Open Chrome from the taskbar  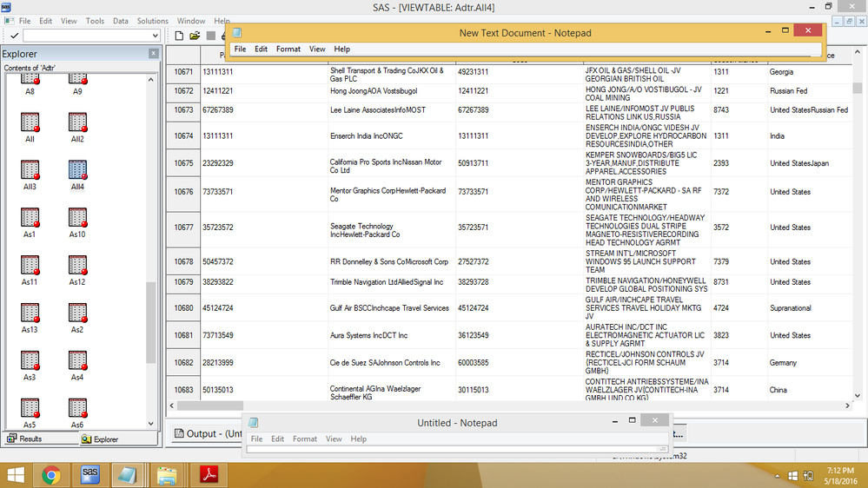pos(51,475)
